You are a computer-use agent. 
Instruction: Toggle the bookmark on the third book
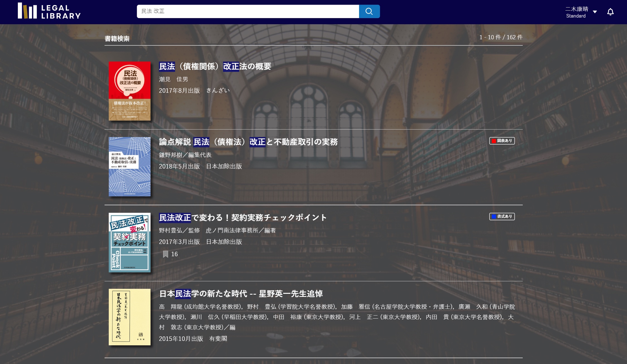pyautogui.click(x=166, y=254)
